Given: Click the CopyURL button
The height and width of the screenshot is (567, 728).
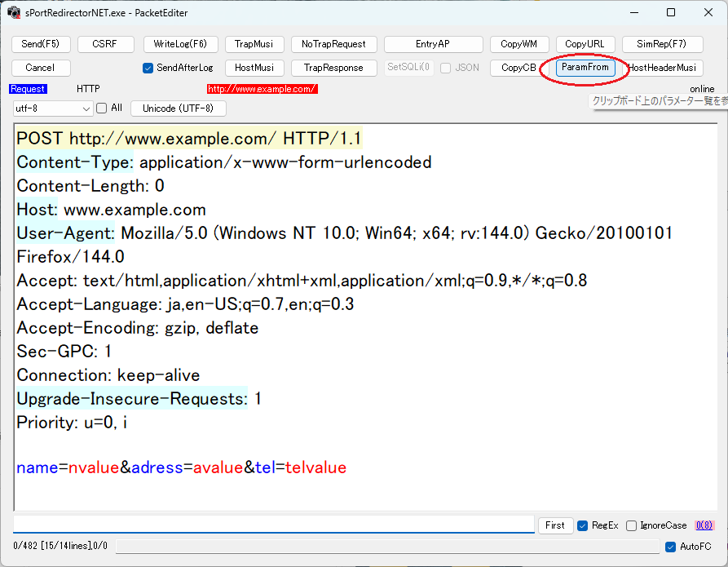Looking at the screenshot, I should point(585,44).
